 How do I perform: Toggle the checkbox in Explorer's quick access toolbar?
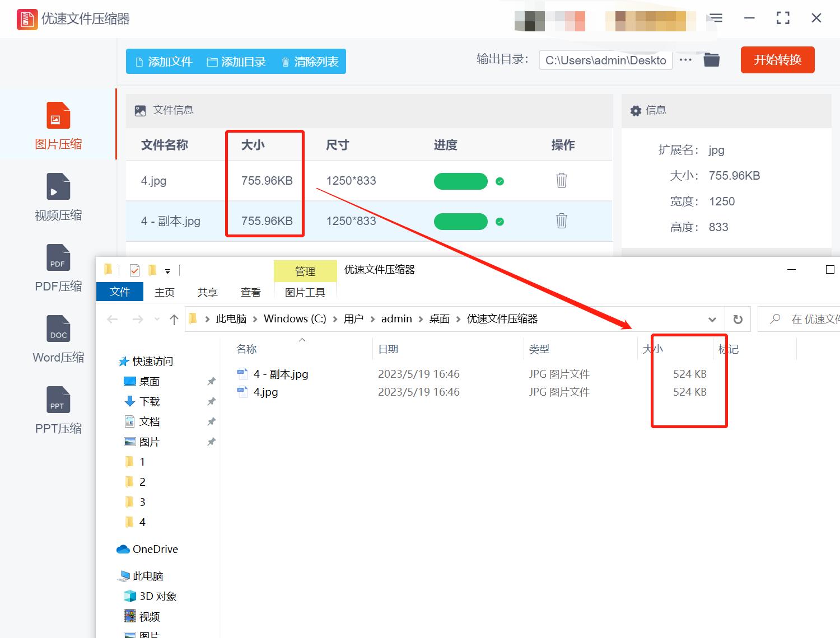click(x=134, y=270)
